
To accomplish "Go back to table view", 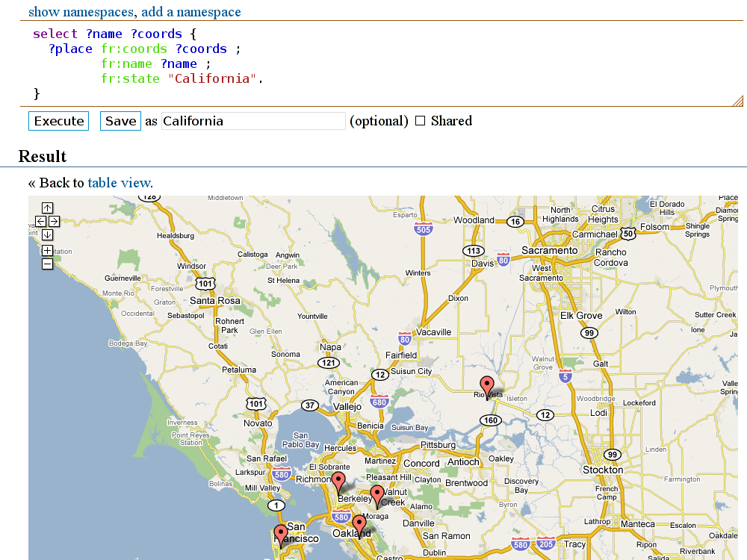I will pos(119,182).
